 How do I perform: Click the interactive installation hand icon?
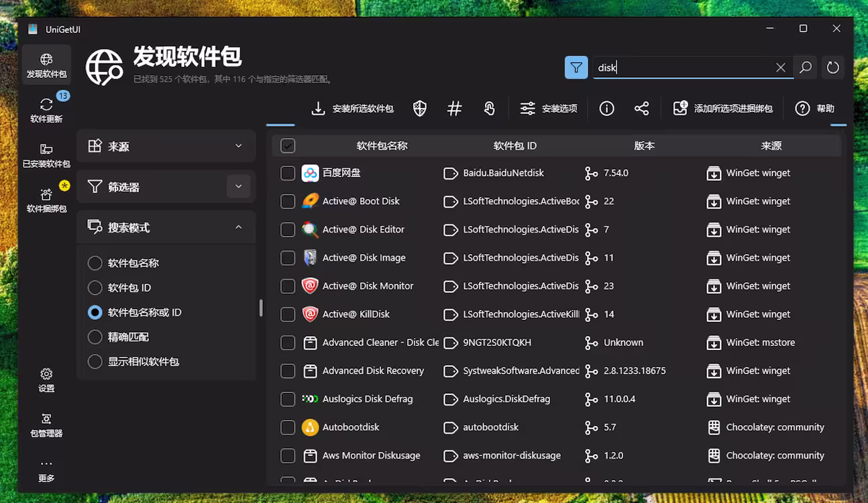click(490, 109)
